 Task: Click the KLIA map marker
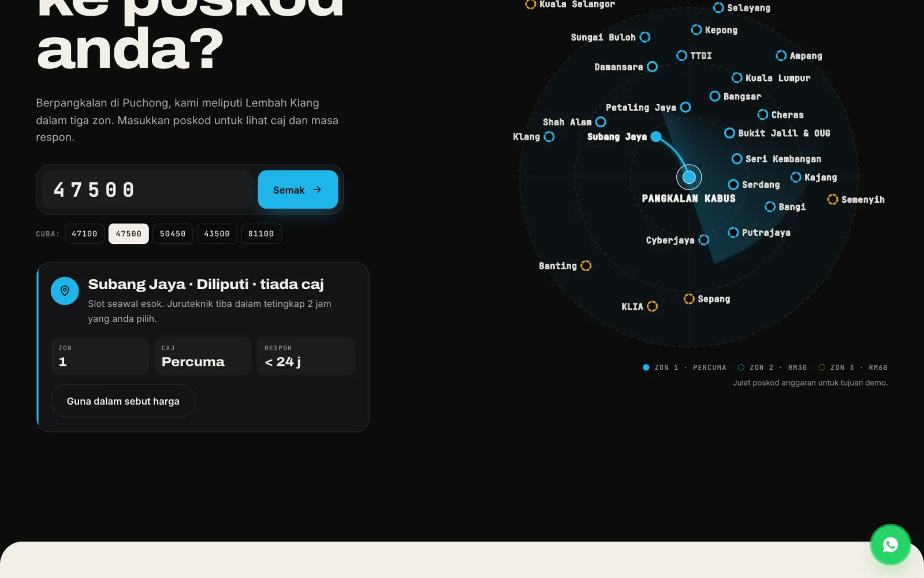tap(652, 306)
